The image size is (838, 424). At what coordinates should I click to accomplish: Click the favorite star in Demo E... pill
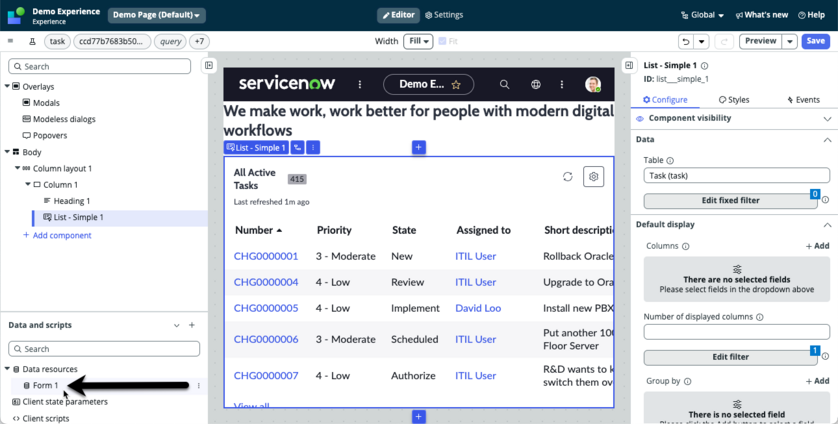point(456,84)
